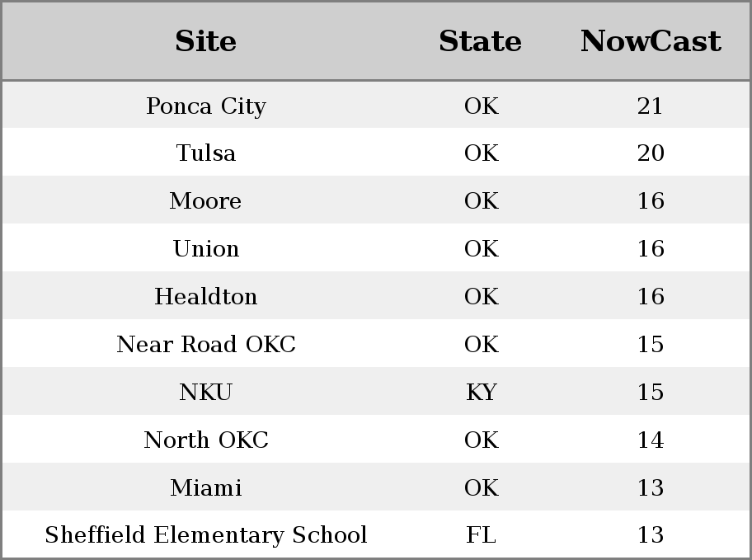Viewport: 752px width, 560px height.
Task: Select the Healdton row
Action: pos(376,295)
